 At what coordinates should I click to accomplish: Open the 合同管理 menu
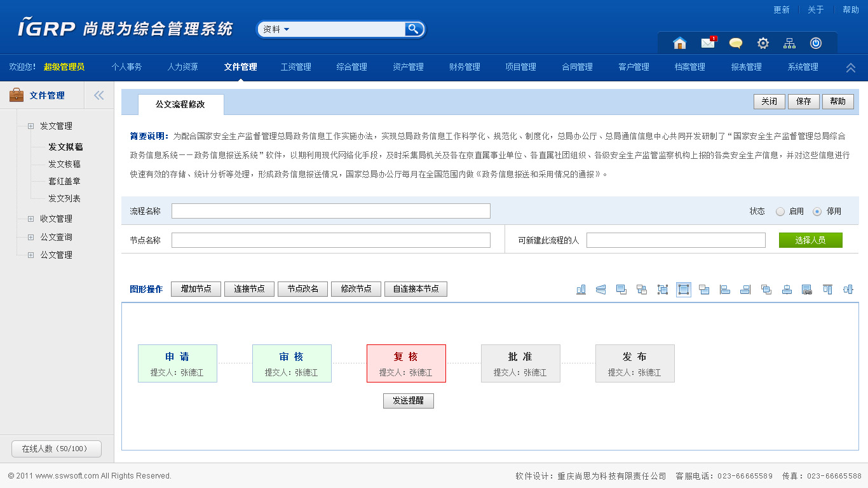point(577,67)
